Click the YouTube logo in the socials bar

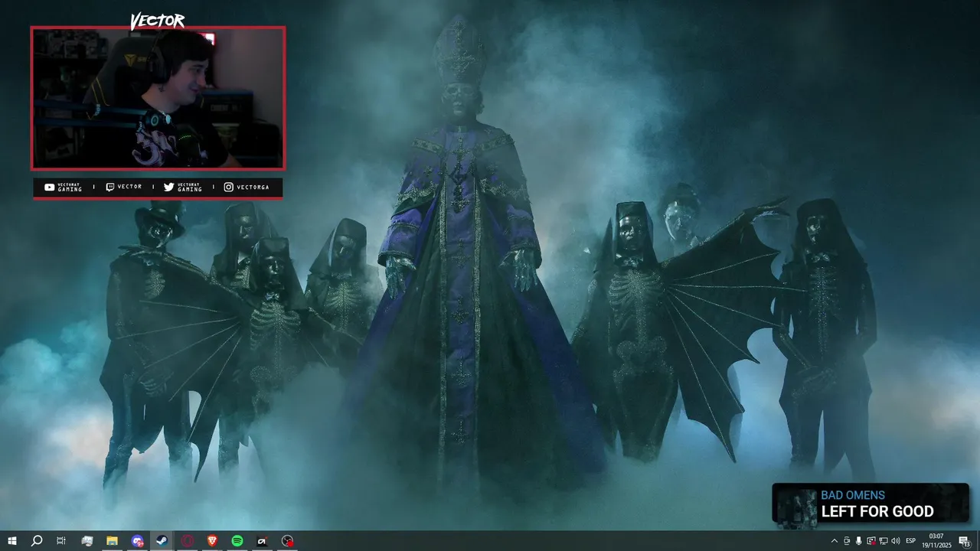click(x=49, y=187)
